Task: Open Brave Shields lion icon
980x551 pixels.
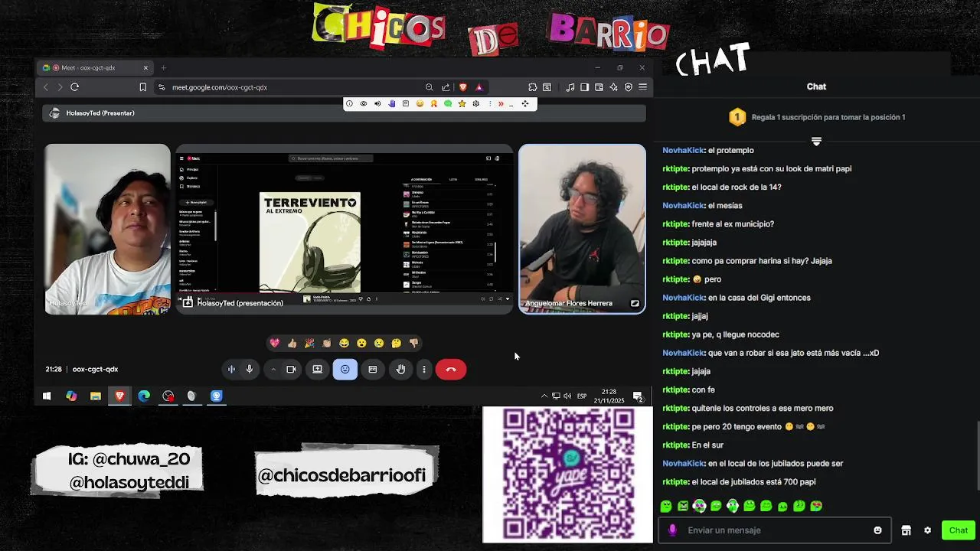Action: 462,87
